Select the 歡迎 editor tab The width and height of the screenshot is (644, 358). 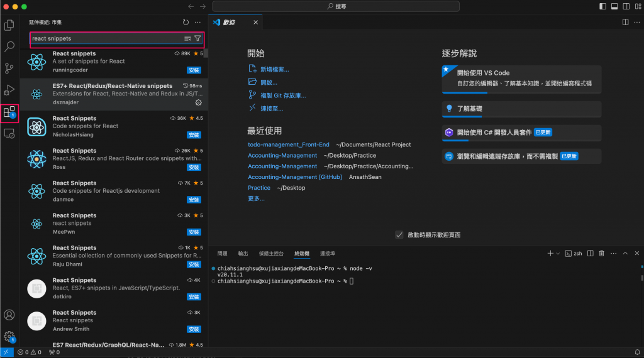(x=235, y=22)
